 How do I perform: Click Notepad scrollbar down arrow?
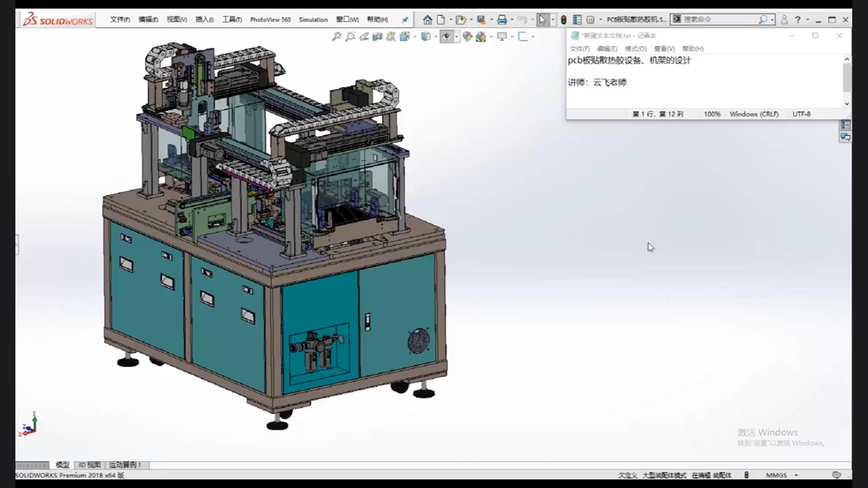847,103
